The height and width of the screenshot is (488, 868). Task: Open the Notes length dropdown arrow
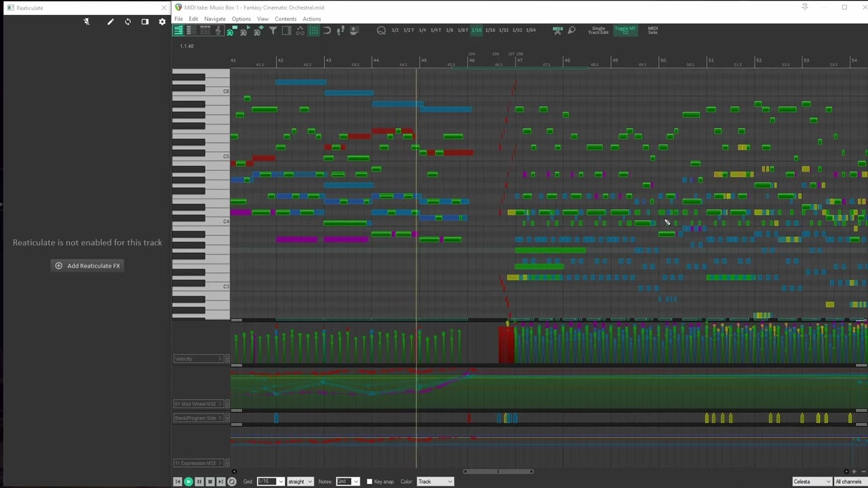[356, 482]
